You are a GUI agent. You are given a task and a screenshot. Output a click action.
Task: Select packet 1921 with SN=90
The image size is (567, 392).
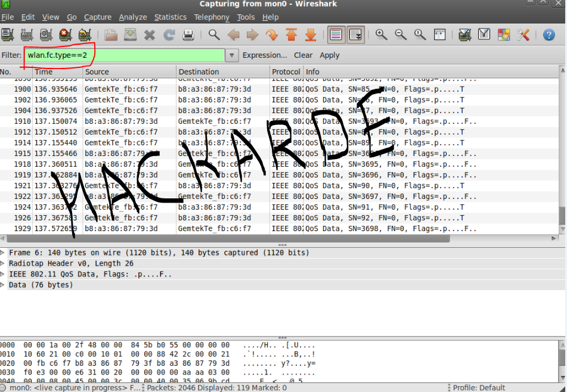[x=279, y=186]
